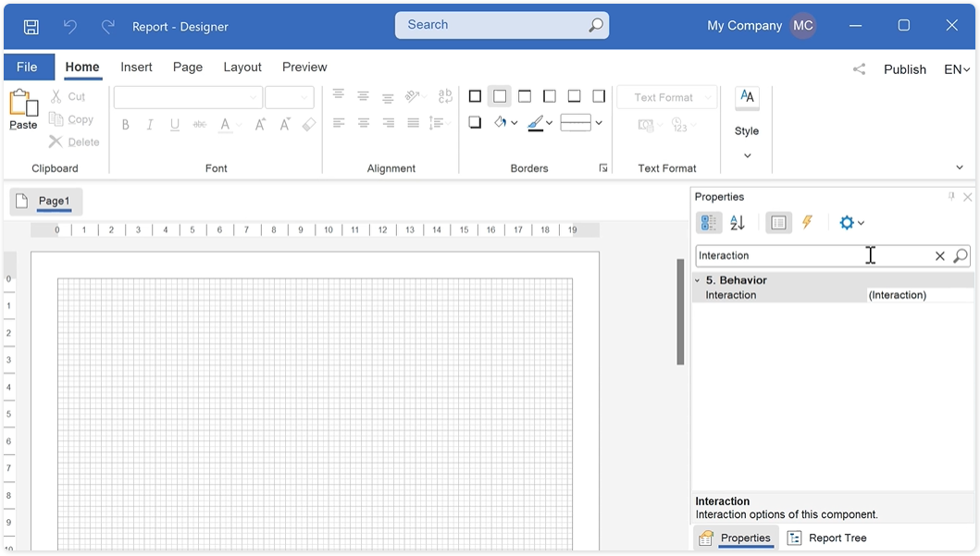Apply bottom border
The width and height of the screenshot is (980, 556).
pos(574,96)
